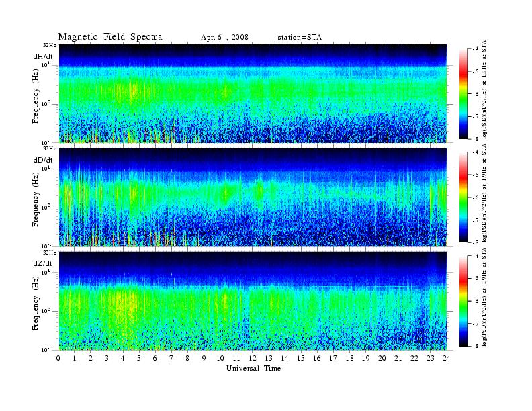Click the time axis tick label "18"
Screen dimensions: 532x411
[x=349, y=358]
